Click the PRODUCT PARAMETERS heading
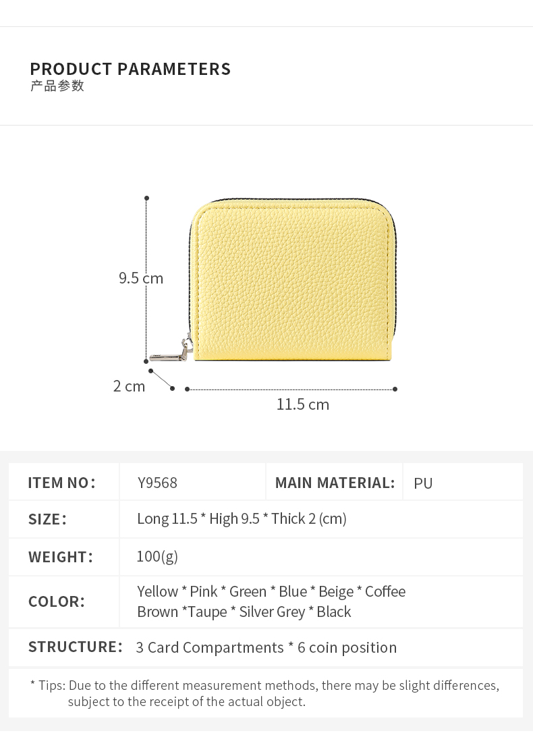This screenshot has width=533, height=756. (x=130, y=69)
